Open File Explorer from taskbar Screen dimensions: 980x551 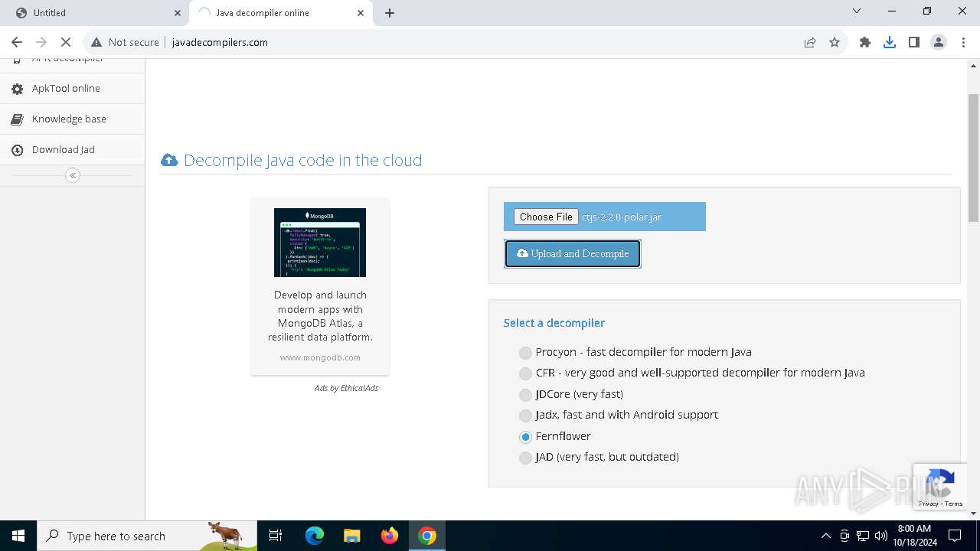[x=352, y=536]
